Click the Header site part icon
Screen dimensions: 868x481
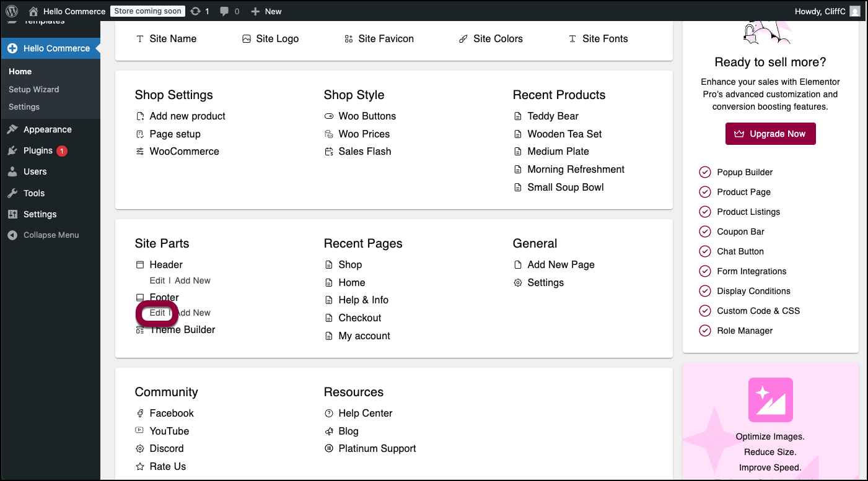(140, 265)
